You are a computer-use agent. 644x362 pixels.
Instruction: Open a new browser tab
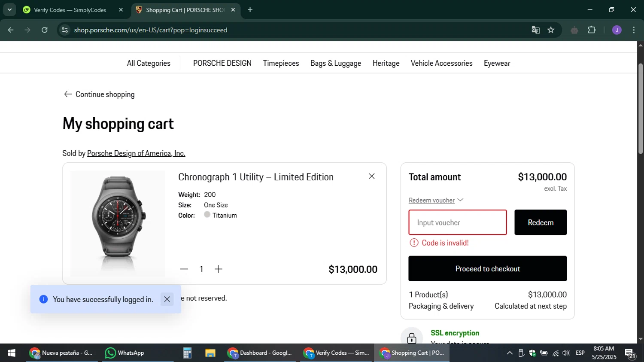click(250, 10)
